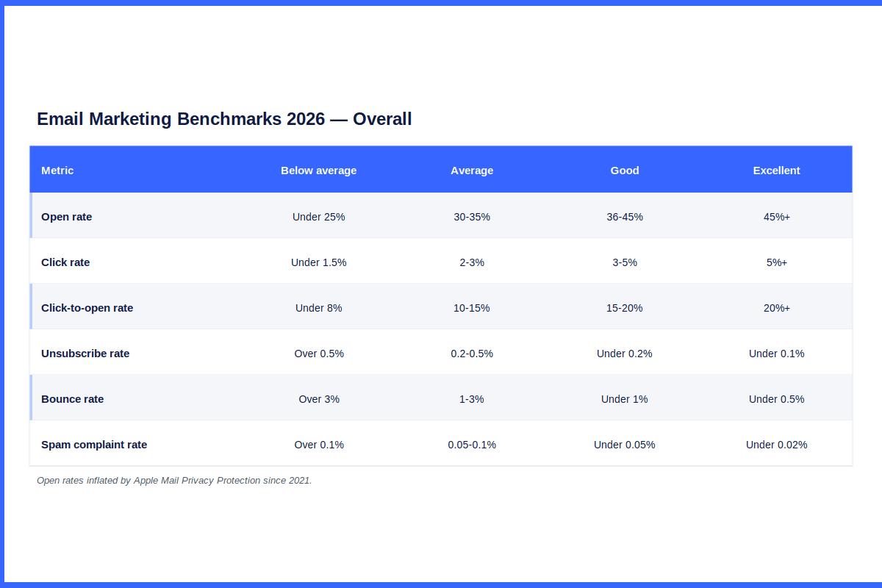
Task: Select the '1-3%' cell
Action: coord(472,399)
